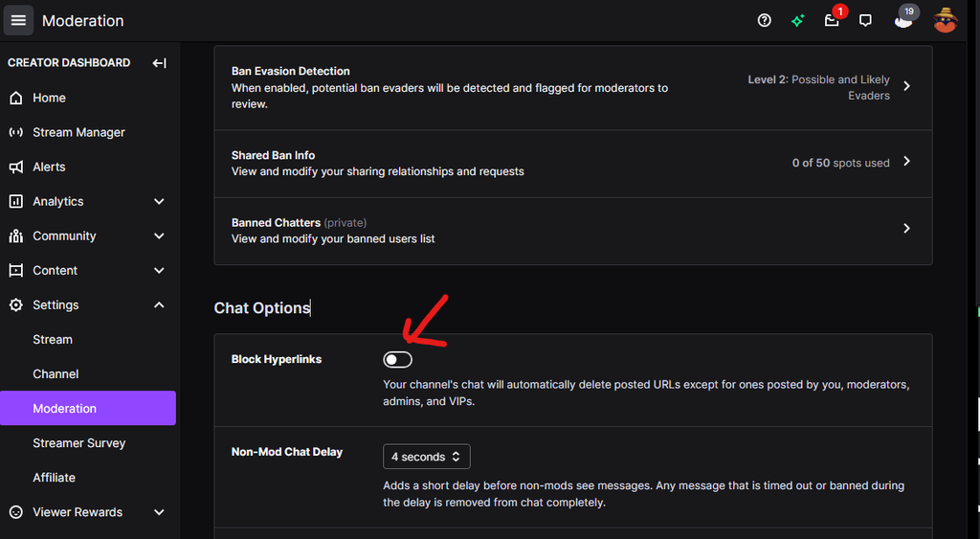Viewport: 980px width, 539px height.
Task: Open Alerts from the sidebar
Action: point(49,167)
